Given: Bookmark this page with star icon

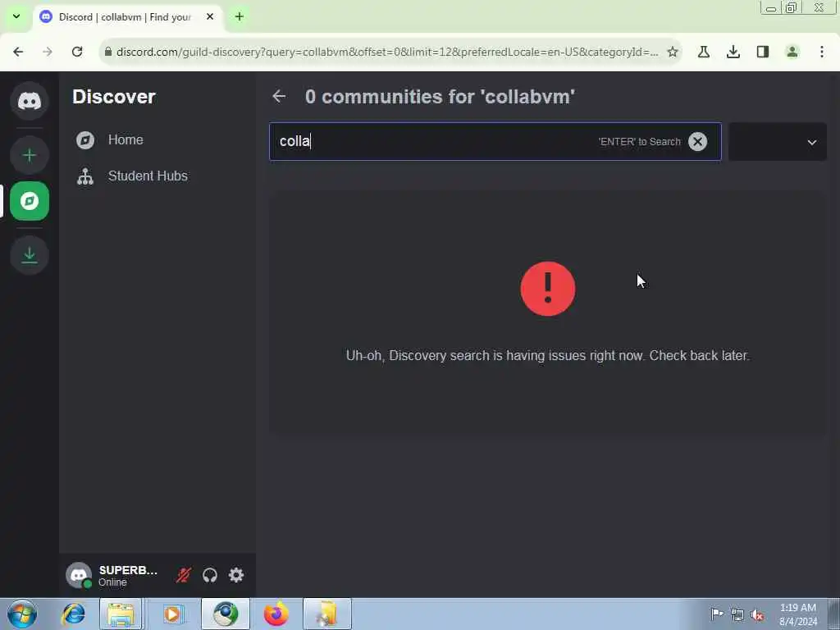Looking at the screenshot, I should [673, 52].
